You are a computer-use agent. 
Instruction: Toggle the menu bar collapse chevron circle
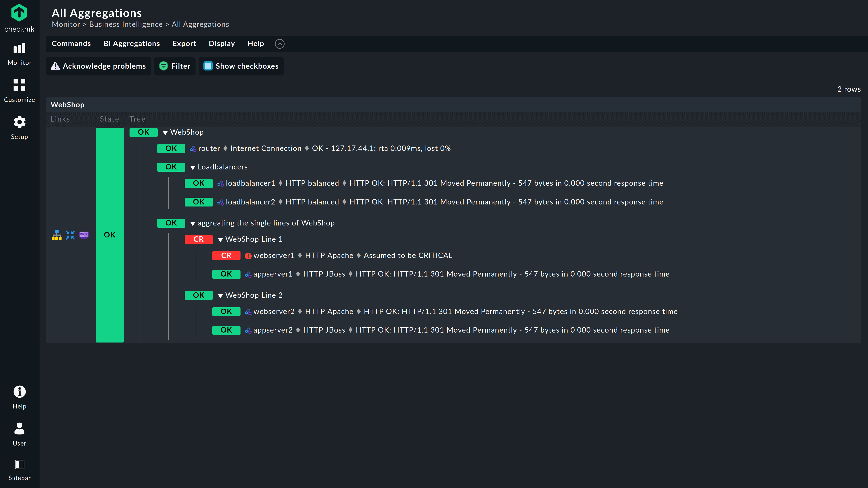pos(279,44)
